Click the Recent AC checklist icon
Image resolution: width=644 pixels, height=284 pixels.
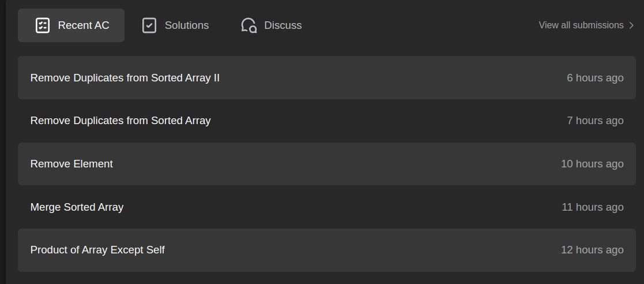pos(43,25)
